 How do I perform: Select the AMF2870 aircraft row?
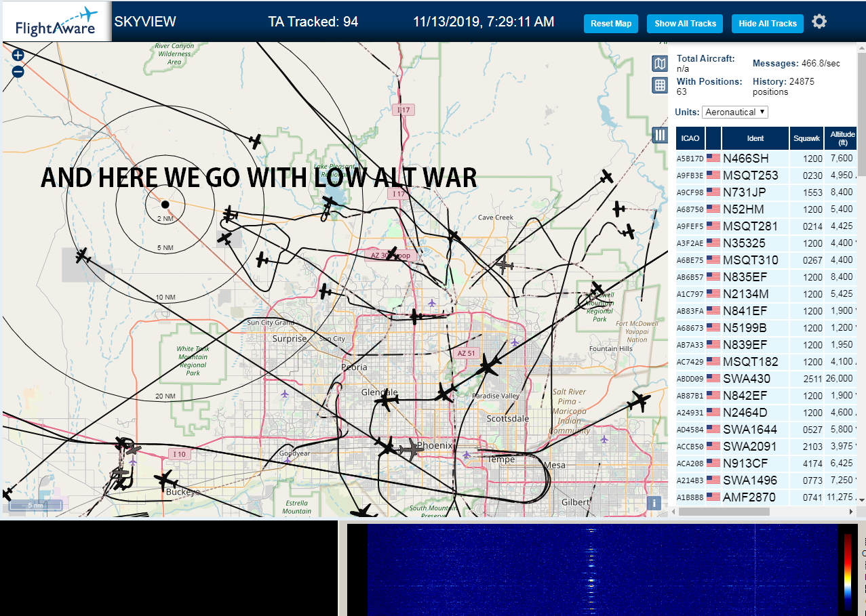click(x=767, y=497)
